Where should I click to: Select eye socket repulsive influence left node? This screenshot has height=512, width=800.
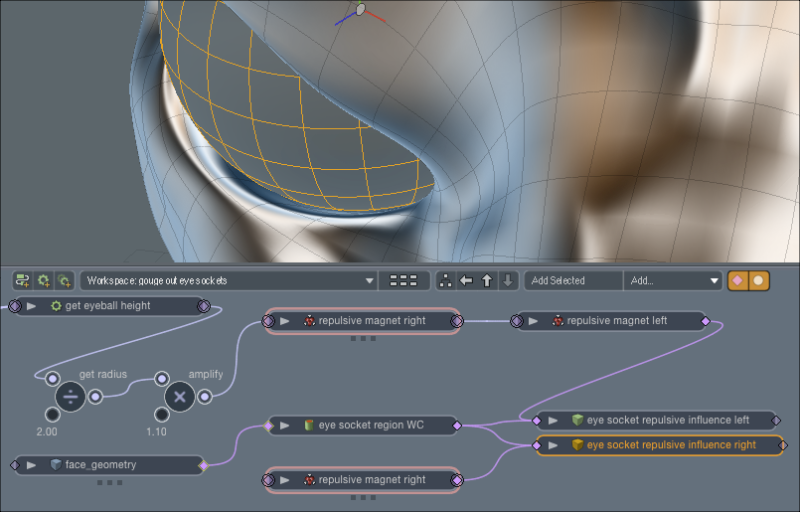tap(656, 420)
